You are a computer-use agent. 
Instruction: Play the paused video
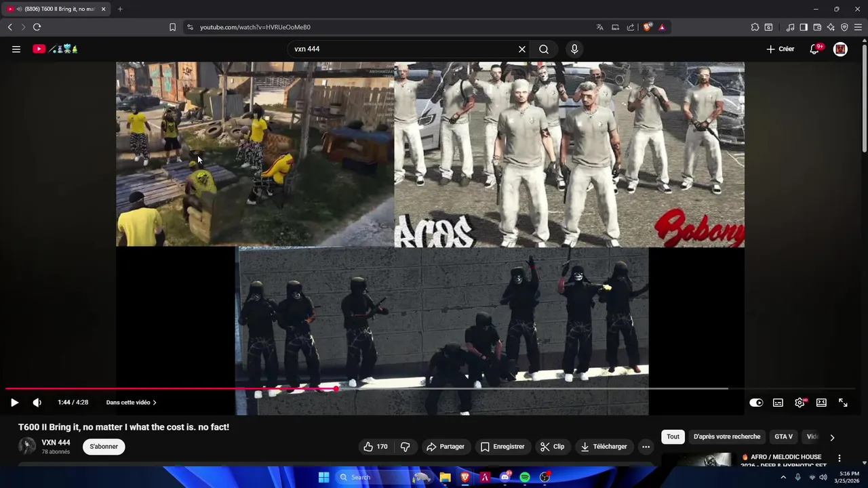click(x=14, y=403)
